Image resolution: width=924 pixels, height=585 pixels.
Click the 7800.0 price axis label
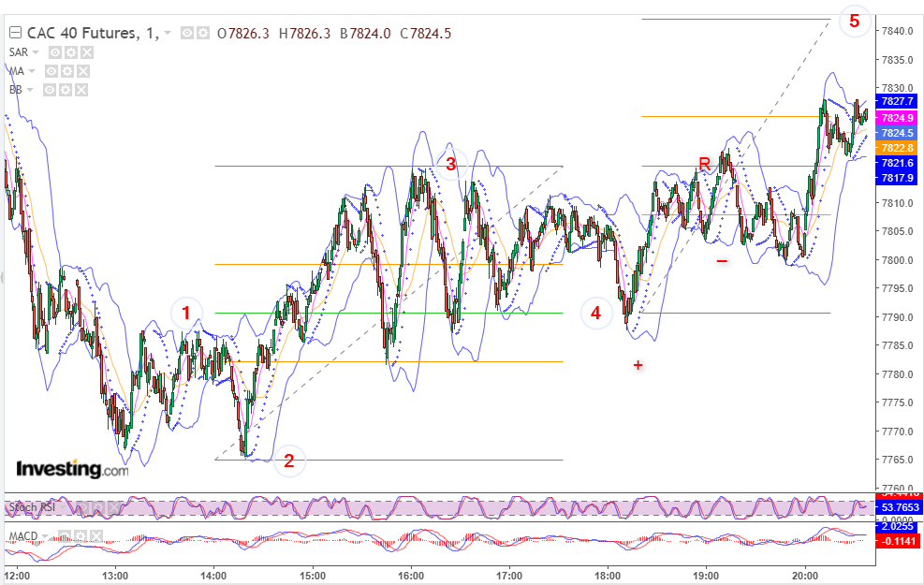coord(897,260)
